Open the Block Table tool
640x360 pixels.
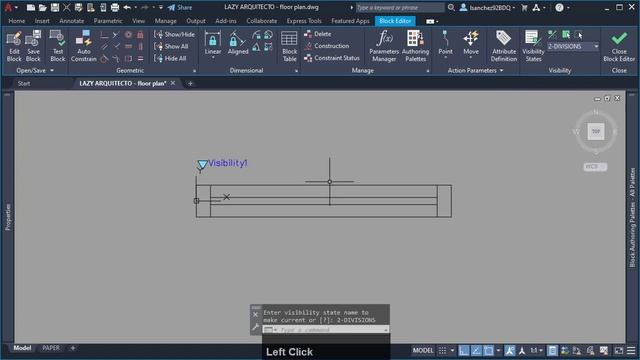click(x=289, y=47)
